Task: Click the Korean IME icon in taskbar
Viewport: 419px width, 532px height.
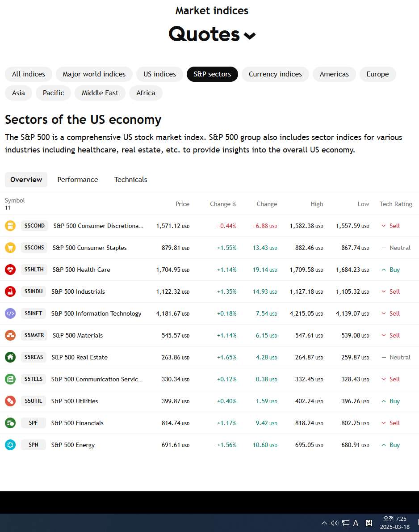Action: pos(369,523)
